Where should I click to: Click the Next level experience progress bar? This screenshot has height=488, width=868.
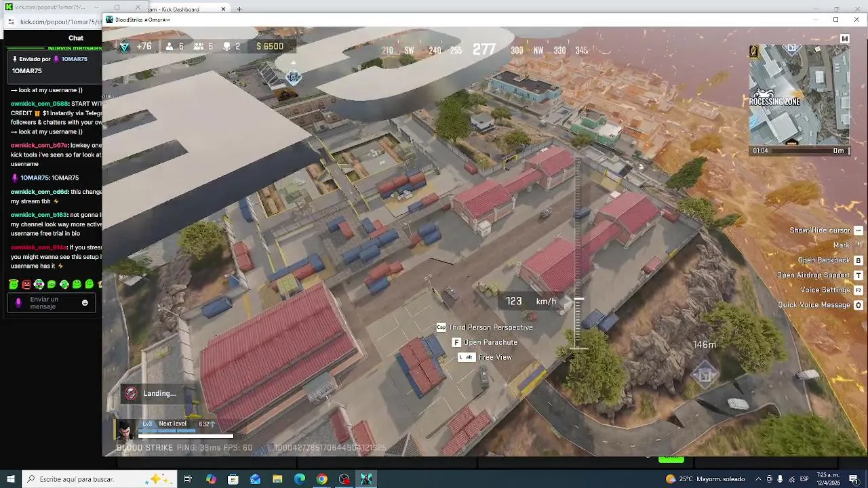point(167,430)
